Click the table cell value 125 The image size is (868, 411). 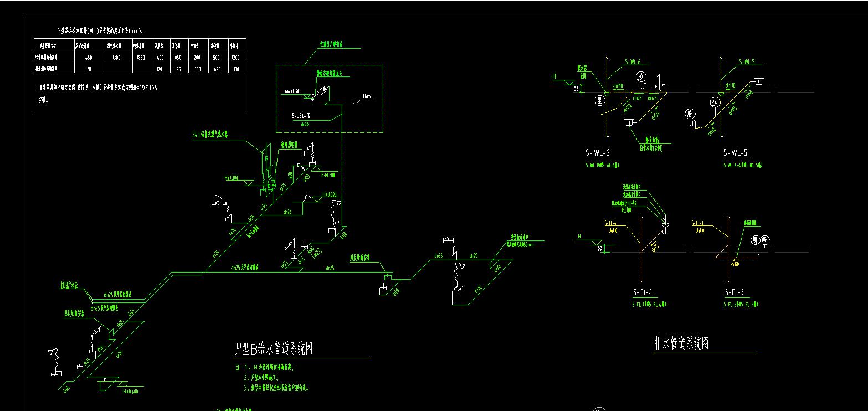177,69
